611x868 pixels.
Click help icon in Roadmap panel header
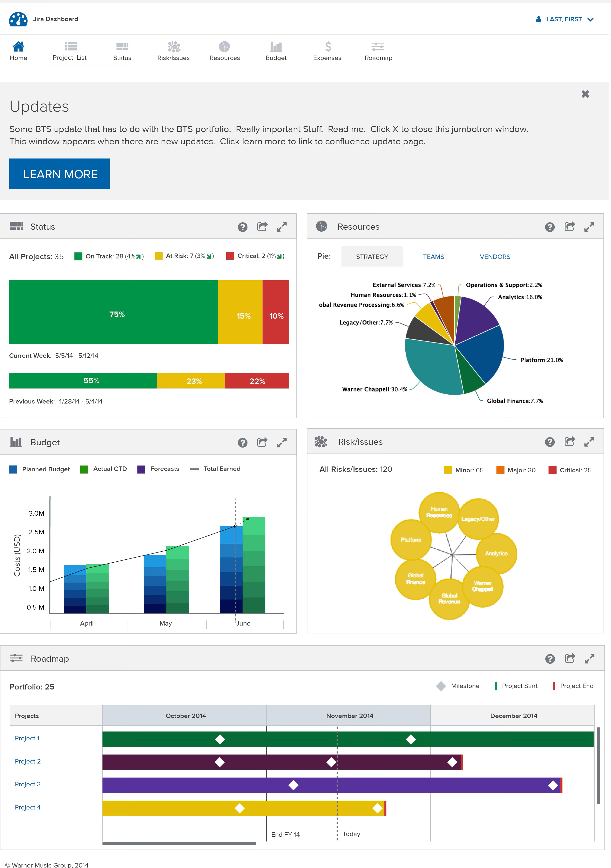point(550,659)
